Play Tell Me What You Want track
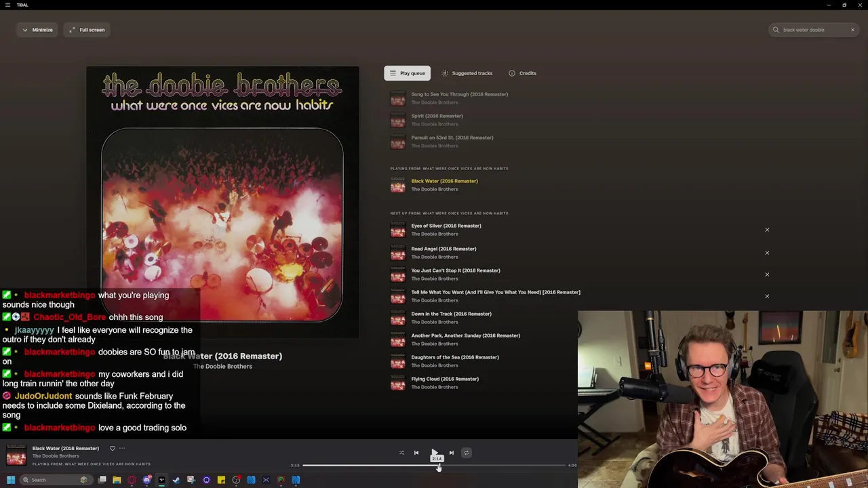This screenshot has width=868, height=488. (x=496, y=292)
